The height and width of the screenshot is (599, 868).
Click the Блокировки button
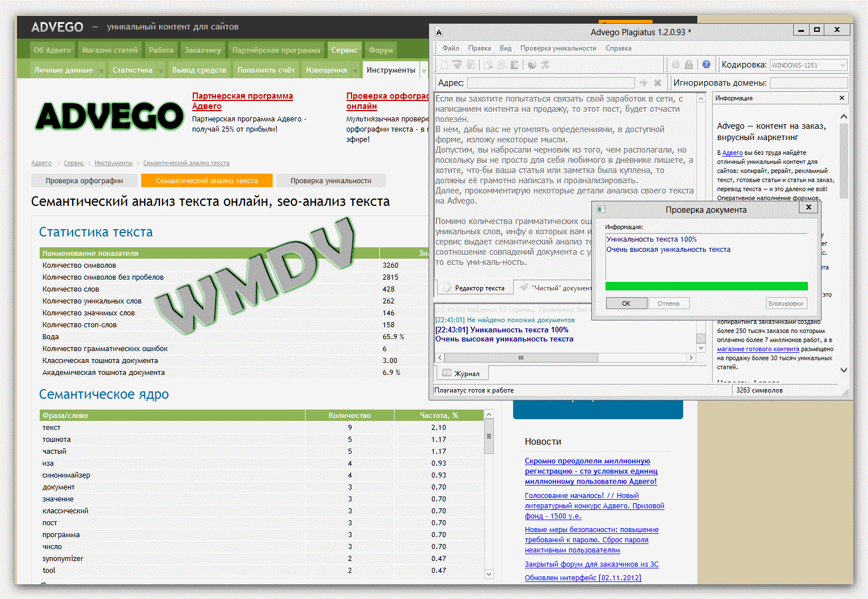pos(786,303)
